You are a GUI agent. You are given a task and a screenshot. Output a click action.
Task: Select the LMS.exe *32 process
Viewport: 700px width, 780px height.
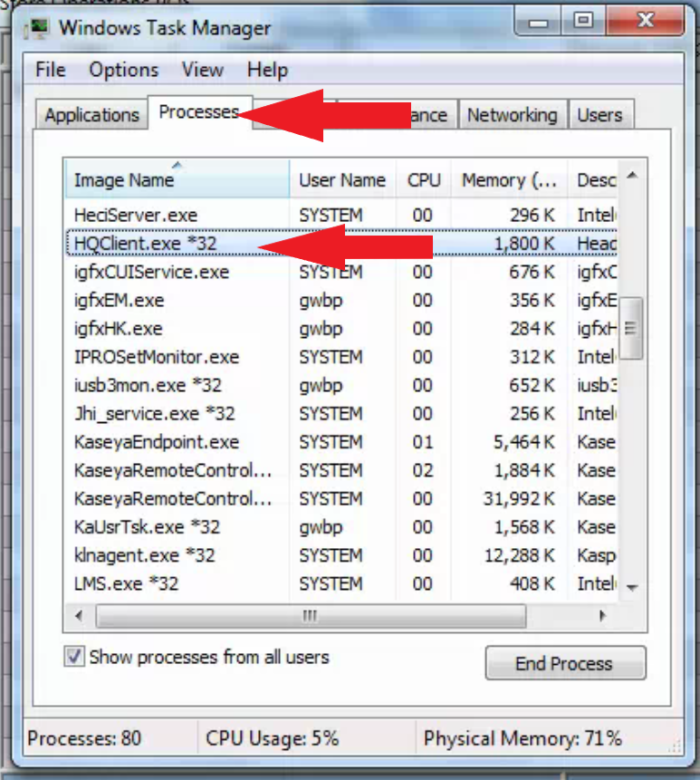(341, 583)
